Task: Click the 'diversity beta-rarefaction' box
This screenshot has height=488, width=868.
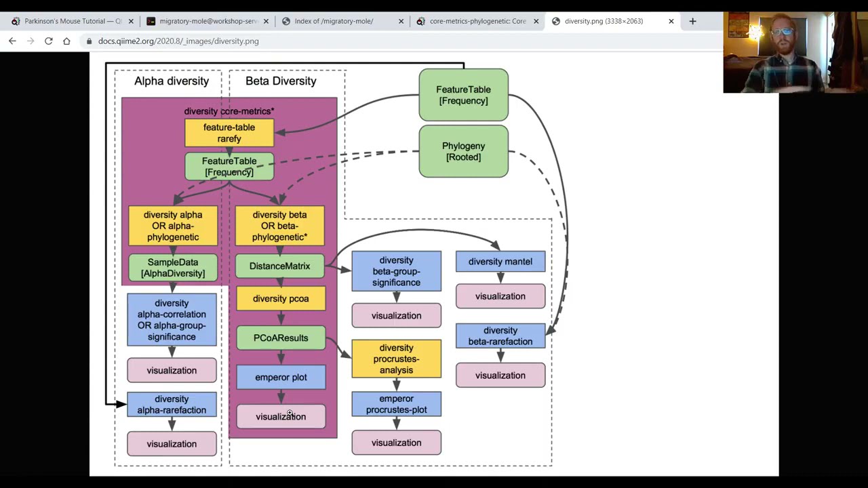Action: pyautogui.click(x=500, y=336)
